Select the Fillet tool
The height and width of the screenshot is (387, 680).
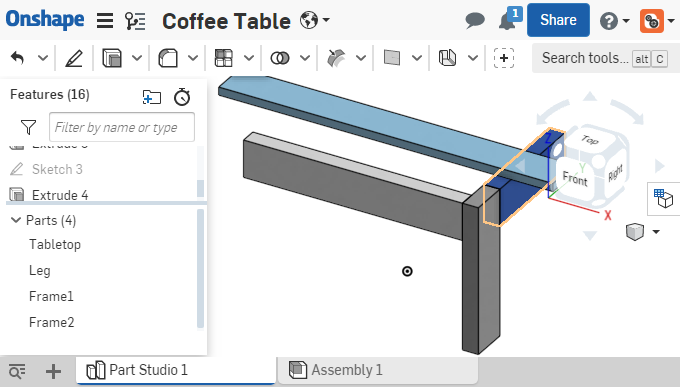pos(168,58)
